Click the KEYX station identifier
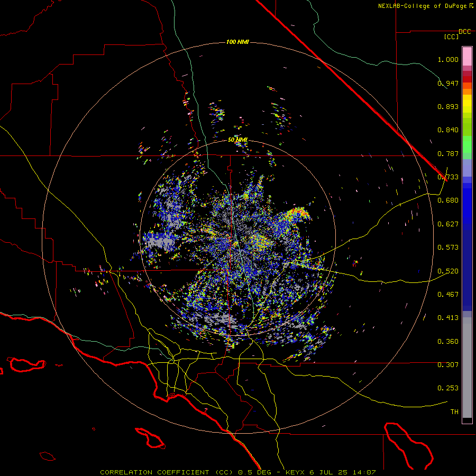476x476 pixels. coord(296,472)
